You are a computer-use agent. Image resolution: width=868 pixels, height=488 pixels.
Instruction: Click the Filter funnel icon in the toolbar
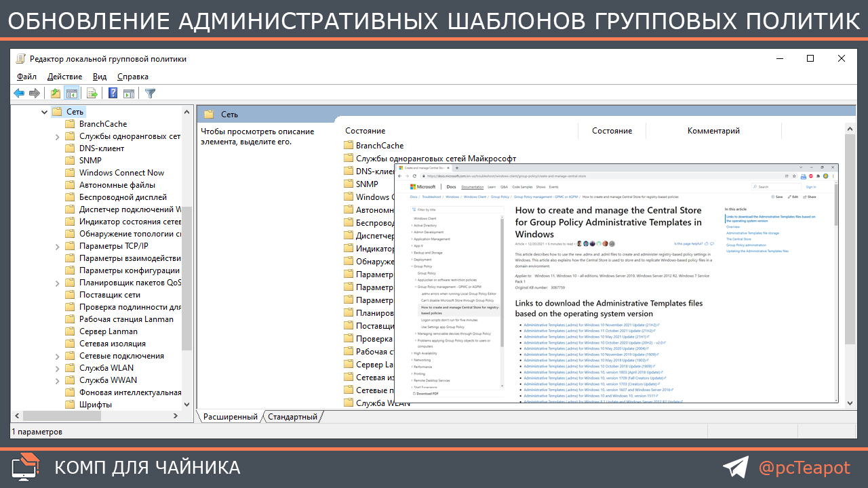click(150, 94)
